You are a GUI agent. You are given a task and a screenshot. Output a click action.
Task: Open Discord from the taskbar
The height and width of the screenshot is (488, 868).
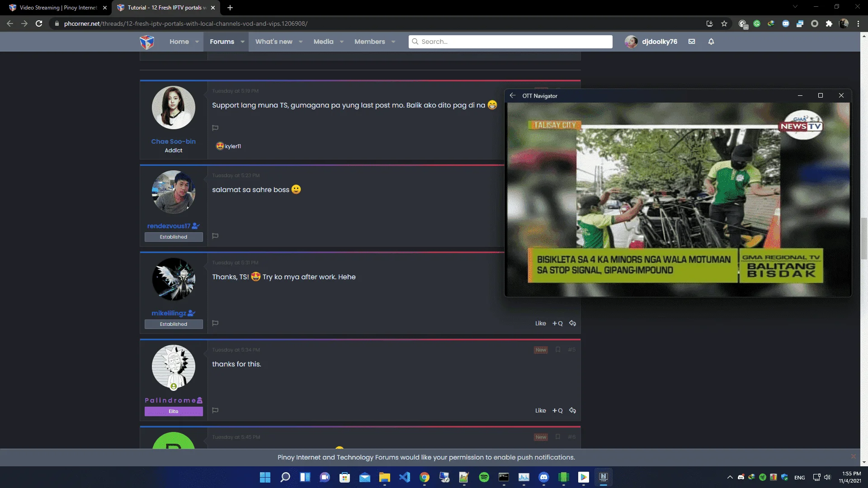pos(543,477)
